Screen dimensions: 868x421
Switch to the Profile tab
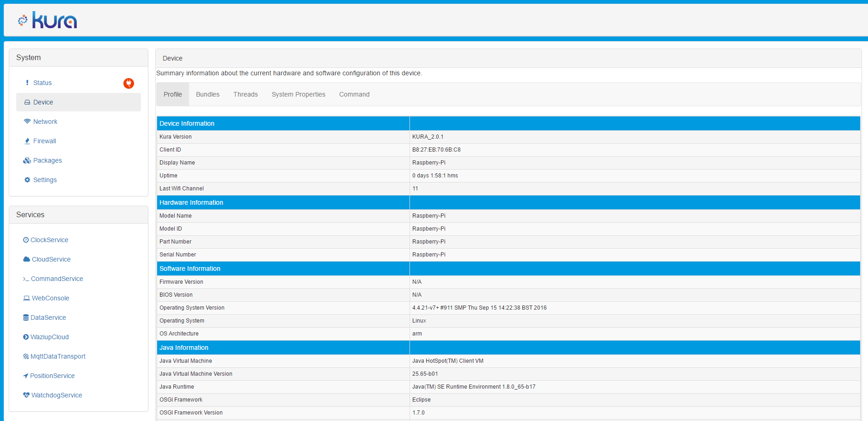[173, 94]
